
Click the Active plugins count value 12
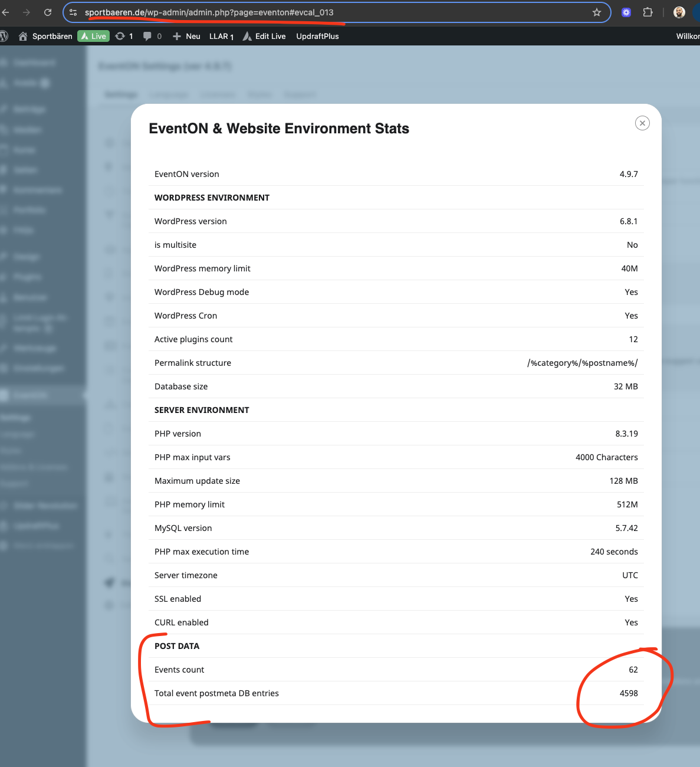click(x=633, y=339)
